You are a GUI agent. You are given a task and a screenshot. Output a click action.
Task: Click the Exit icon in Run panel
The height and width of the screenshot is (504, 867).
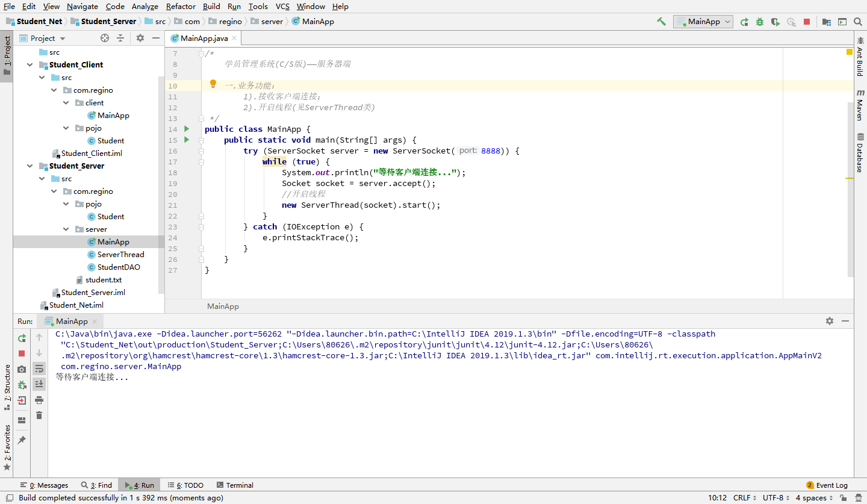22,400
